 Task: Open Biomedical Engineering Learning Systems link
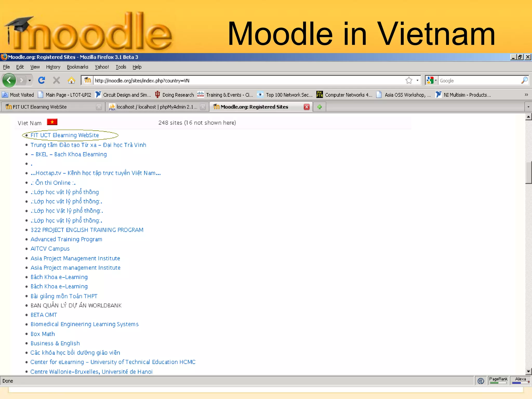pyautogui.click(x=84, y=324)
